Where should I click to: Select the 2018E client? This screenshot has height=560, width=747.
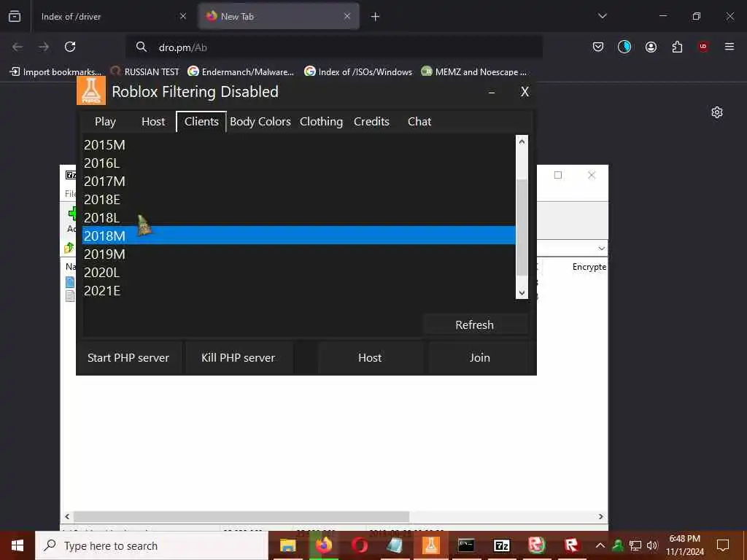(x=298, y=200)
